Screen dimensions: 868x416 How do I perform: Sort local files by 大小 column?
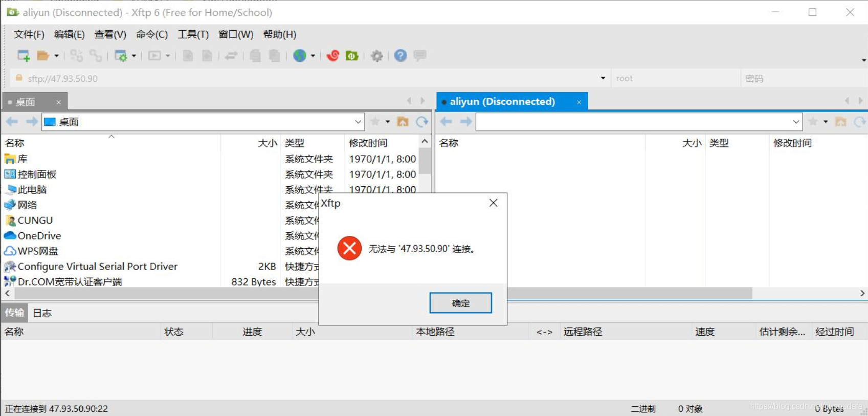251,143
